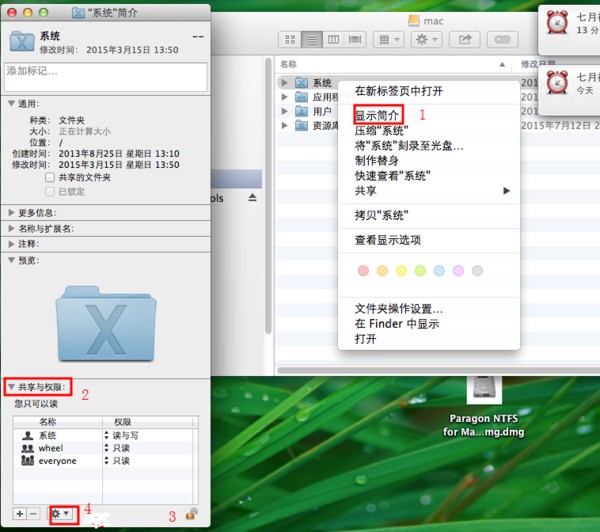Click the 系统 folder icon in Finder list
600x532 pixels.
302,82
